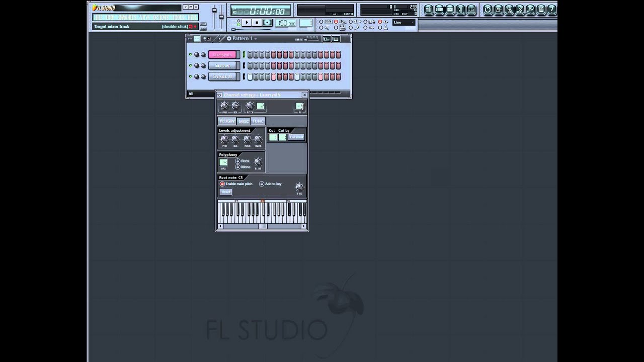This screenshot has height=362, width=644.
Task: Switch to the PLUGIN tab
Action: 227,121
